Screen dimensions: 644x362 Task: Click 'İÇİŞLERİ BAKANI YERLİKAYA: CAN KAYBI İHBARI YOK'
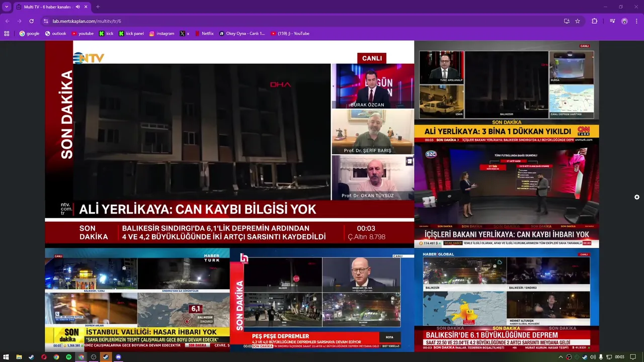pos(507,235)
